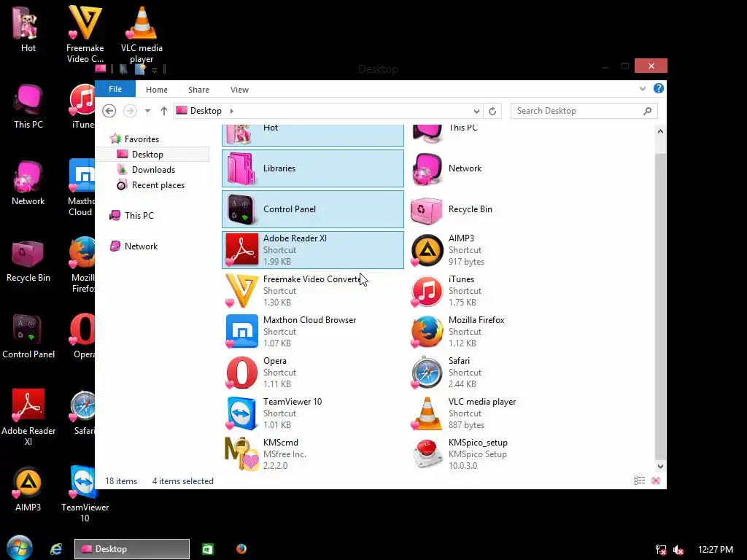Go back in Explorer navigation
The height and width of the screenshot is (560, 747).
pos(109,111)
